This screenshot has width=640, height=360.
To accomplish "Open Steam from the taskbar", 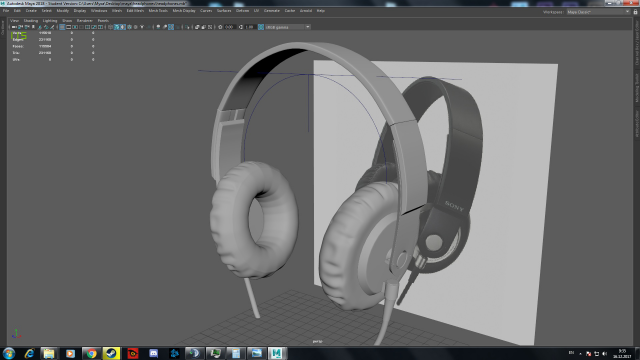I will (x=111, y=353).
